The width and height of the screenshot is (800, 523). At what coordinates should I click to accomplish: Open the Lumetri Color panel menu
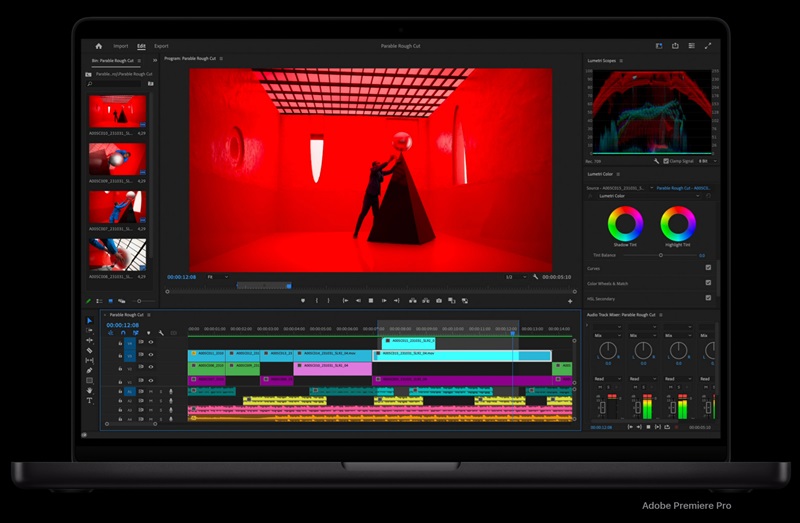pyautogui.click(x=618, y=174)
